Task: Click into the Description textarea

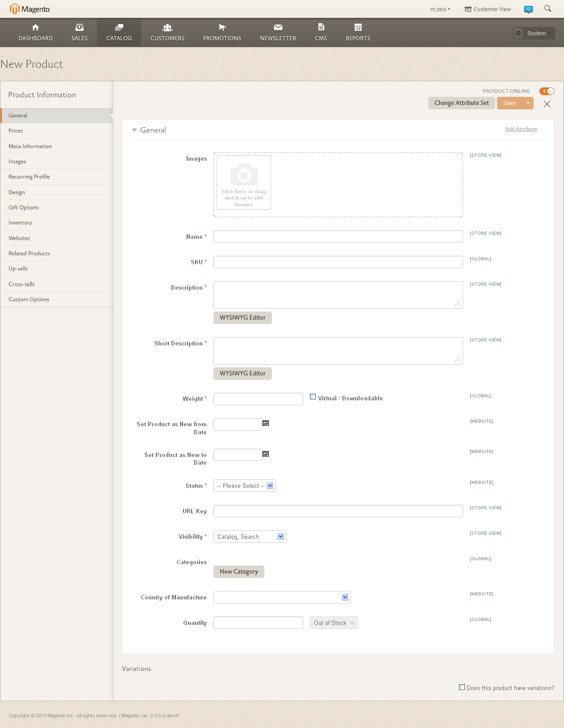Action: [x=338, y=295]
